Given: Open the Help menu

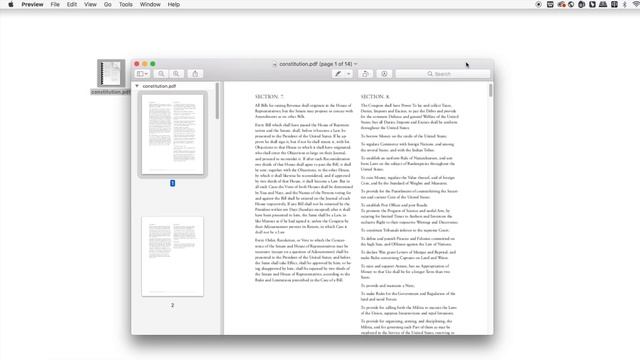Looking at the screenshot, I should click(x=173, y=4).
